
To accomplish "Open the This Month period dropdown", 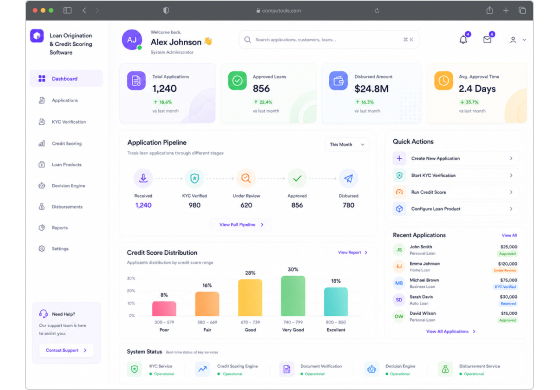I will 347,145.
